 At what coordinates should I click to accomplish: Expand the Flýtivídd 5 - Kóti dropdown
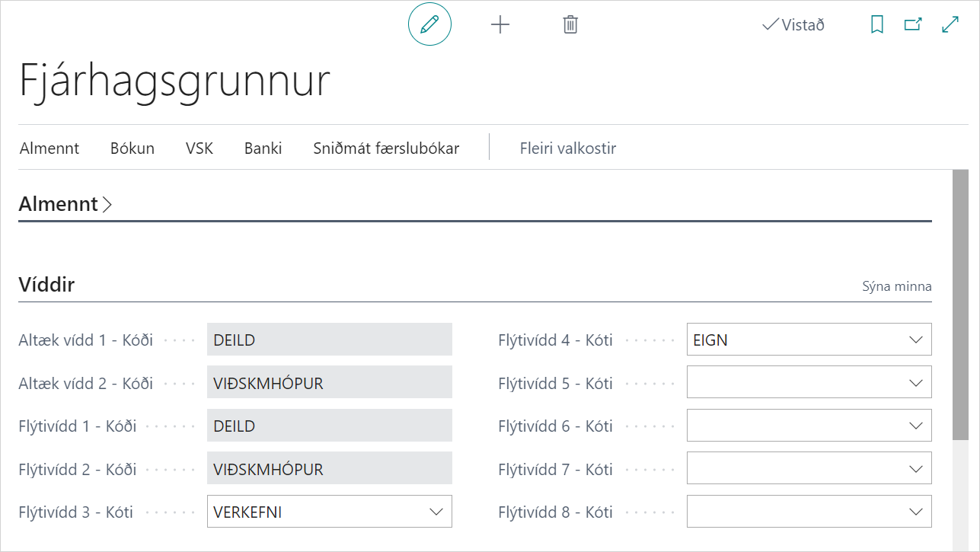(916, 383)
